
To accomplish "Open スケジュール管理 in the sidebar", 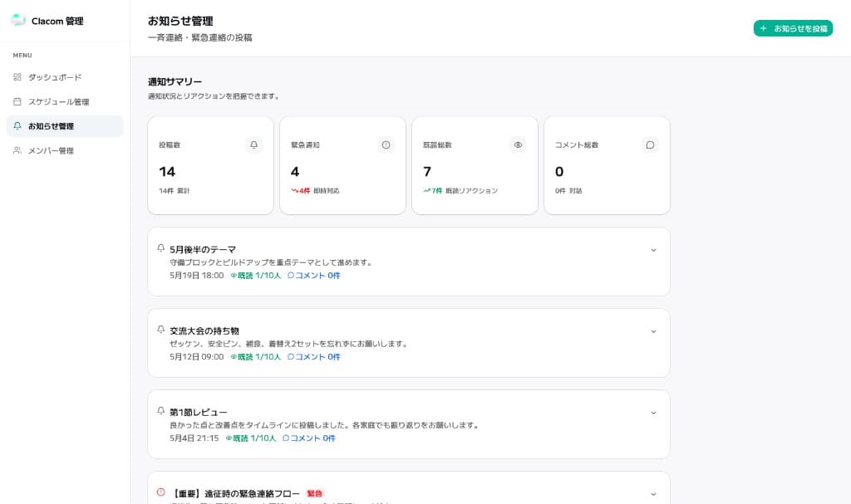I will (x=65, y=101).
